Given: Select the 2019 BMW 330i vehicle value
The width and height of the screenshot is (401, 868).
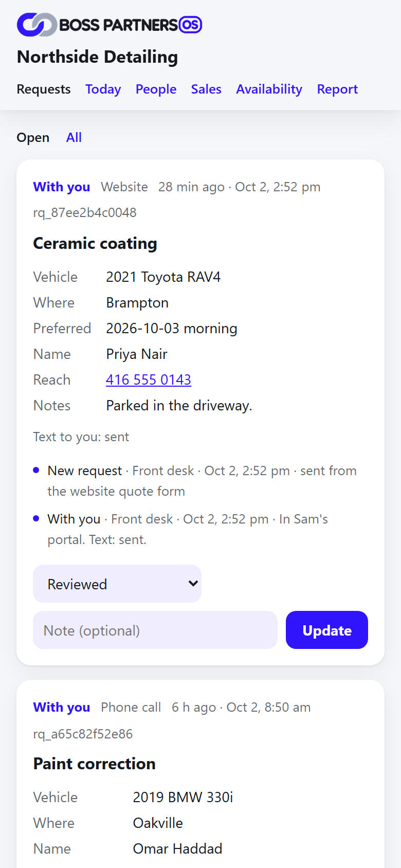Looking at the screenshot, I should (183, 797).
